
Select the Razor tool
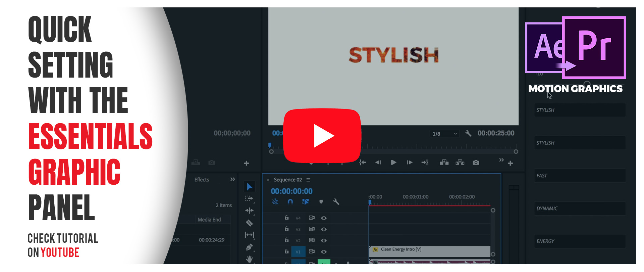click(249, 223)
